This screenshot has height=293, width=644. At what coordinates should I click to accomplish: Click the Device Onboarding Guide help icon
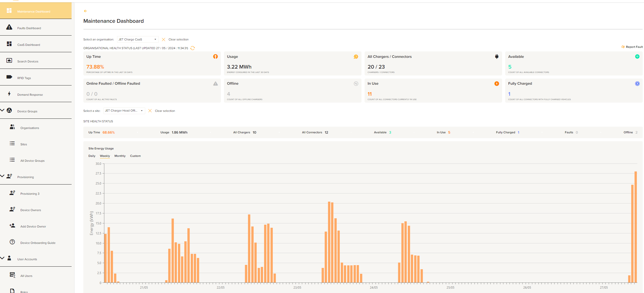pyautogui.click(x=12, y=242)
